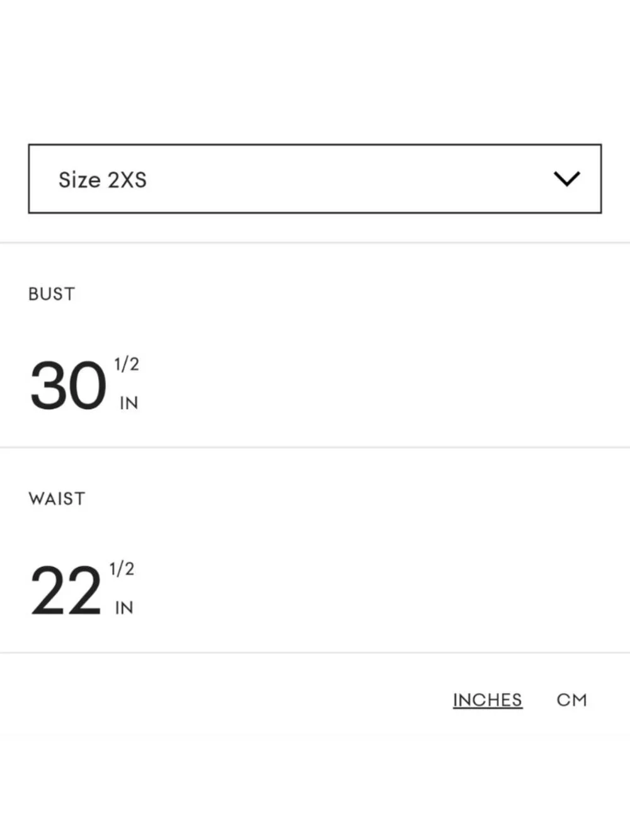Click the letter C in CM
This screenshot has width=630, height=840.
point(563,700)
